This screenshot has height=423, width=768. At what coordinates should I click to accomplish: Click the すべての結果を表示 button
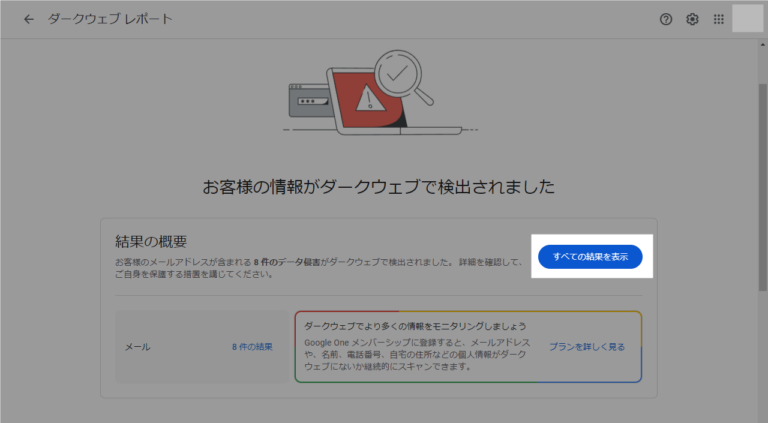click(590, 257)
